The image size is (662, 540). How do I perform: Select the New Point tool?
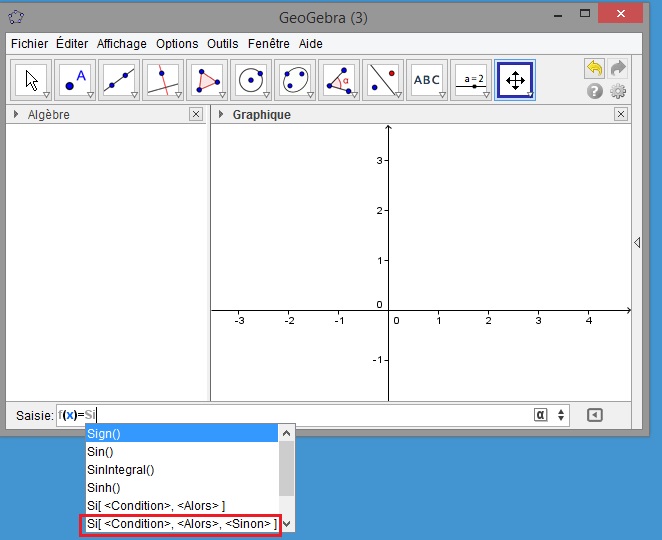(75, 80)
